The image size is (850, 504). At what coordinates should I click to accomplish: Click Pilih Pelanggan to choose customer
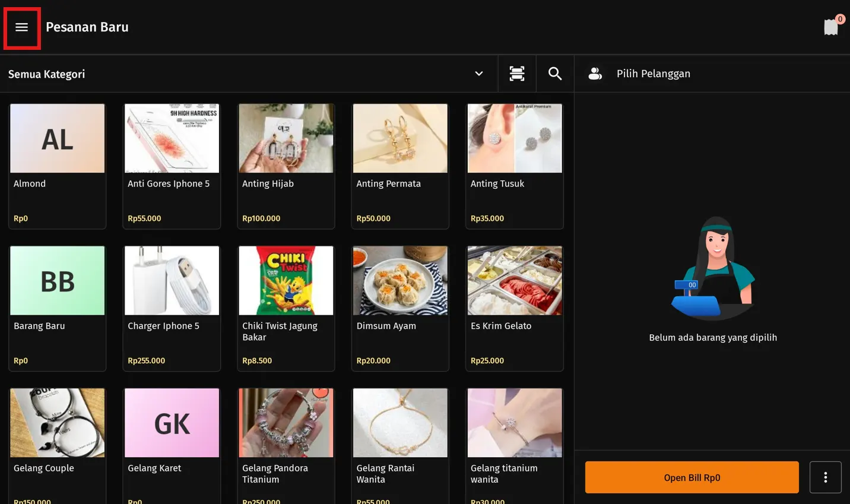click(x=653, y=74)
